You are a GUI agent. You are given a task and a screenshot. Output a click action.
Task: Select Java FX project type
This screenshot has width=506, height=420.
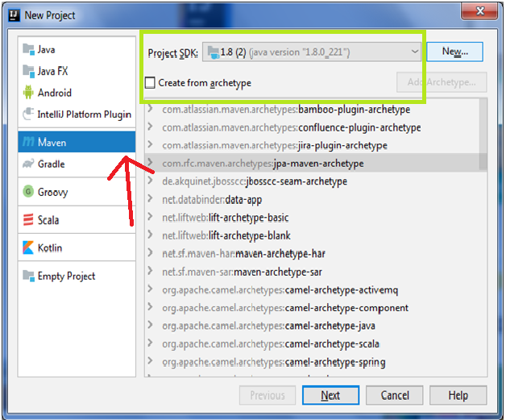point(77,71)
